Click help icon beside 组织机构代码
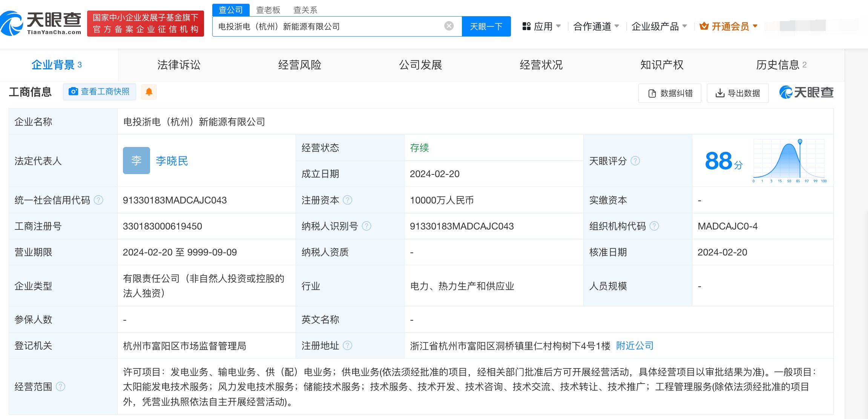This screenshot has height=419, width=868. coord(655,226)
